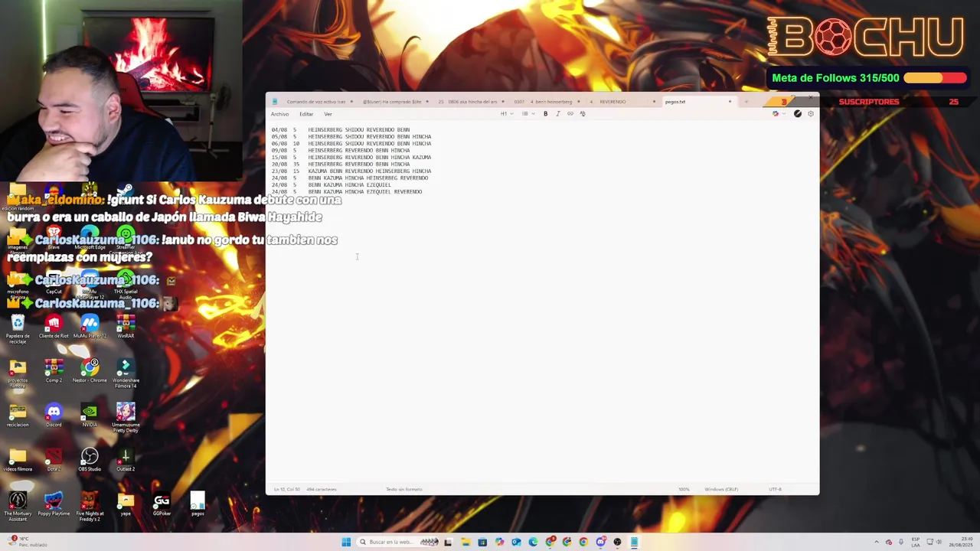980x551 pixels.
Task: Launch The Mortuary Assistant desktop icon
Action: point(18,507)
